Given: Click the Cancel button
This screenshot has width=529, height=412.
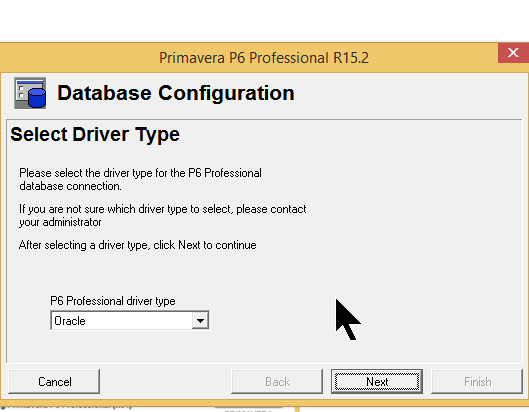Looking at the screenshot, I should pyautogui.click(x=54, y=382).
